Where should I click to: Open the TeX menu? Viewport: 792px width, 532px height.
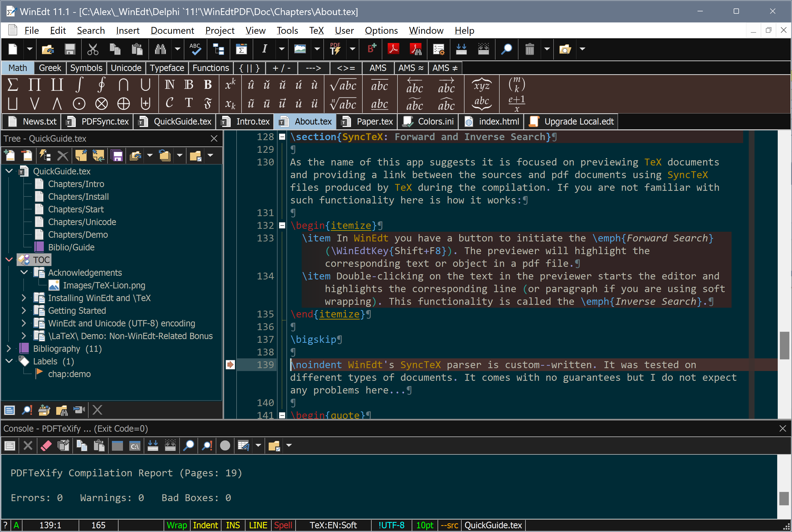click(x=316, y=31)
